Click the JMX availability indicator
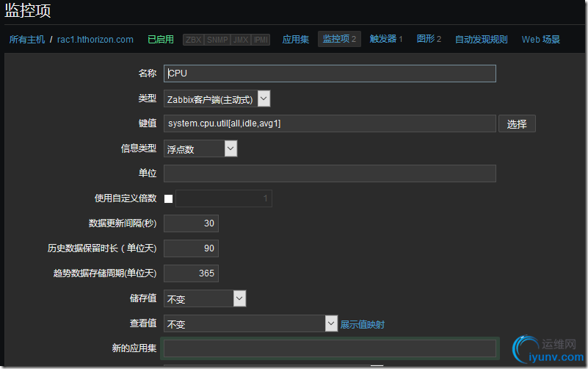Screen dimensions: 588x369 click(241, 40)
